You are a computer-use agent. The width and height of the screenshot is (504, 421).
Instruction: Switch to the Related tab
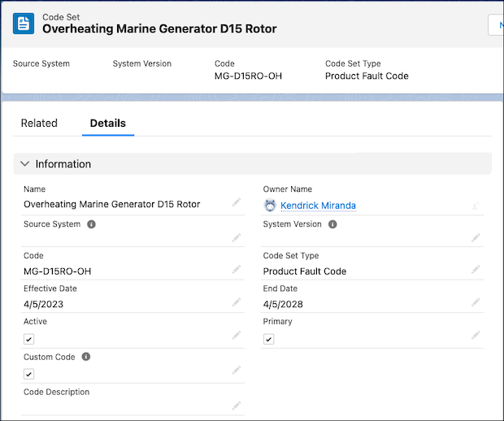click(x=39, y=124)
